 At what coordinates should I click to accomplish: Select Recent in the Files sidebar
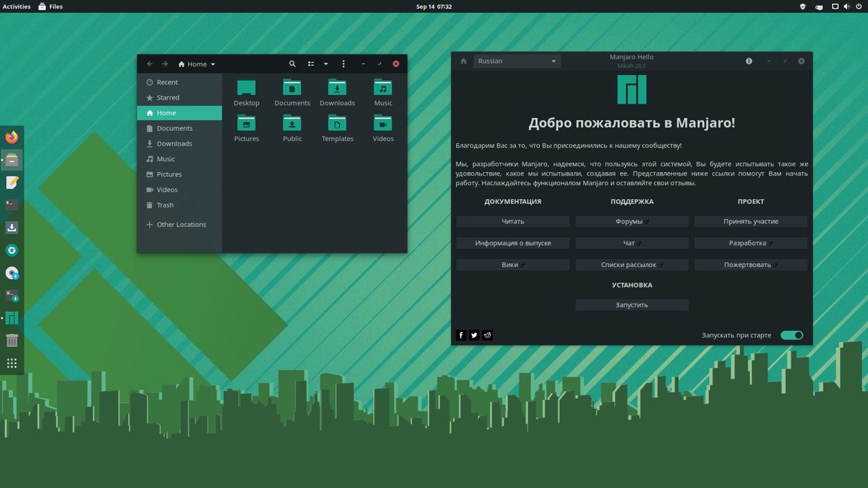pos(180,82)
